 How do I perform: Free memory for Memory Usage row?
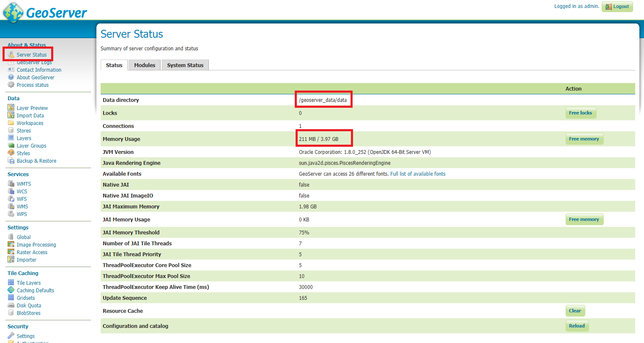pos(584,139)
